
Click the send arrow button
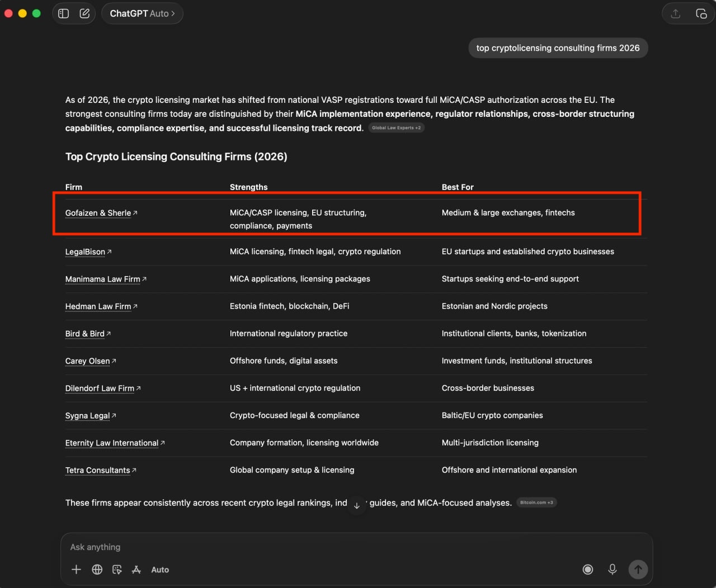(638, 570)
